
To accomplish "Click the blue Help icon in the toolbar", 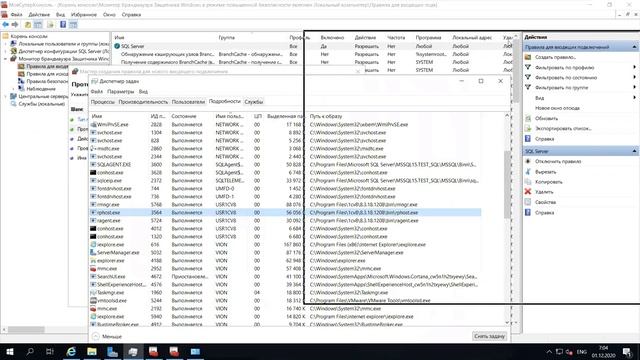I will click(x=63, y=25).
